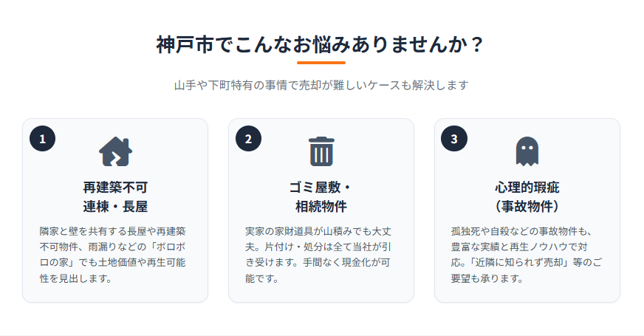
Task: Click the 相続物件 title line
Action: coord(321,206)
